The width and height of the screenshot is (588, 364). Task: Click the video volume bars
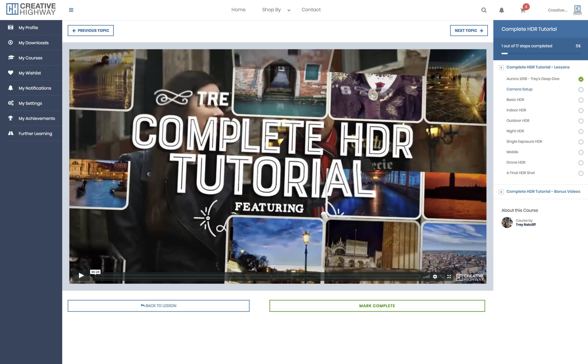point(426,276)
